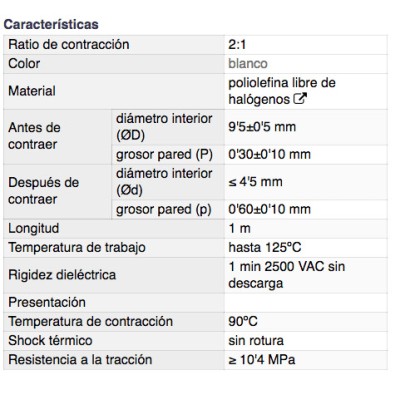Click the Características heading

pyautogui.click(x=51, y=24)
